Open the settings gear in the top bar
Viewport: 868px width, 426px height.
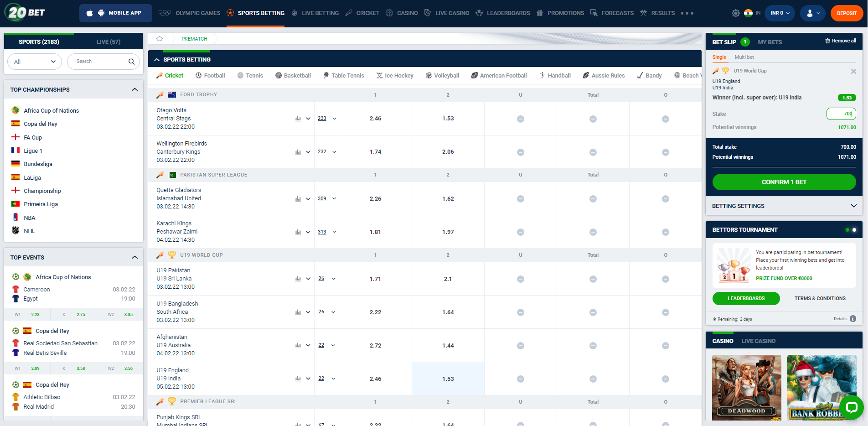click(735, 13)
